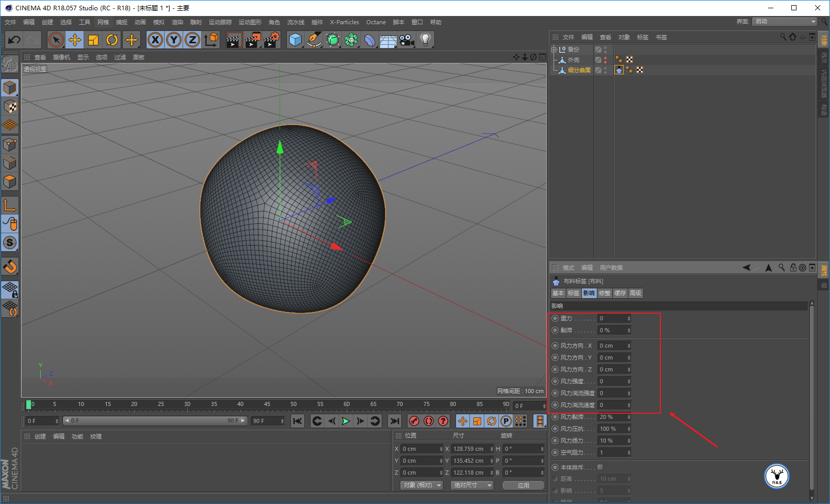The image size is (830, 504).
Task: Switch to the 缓存 tab
Action: point(620,293)
